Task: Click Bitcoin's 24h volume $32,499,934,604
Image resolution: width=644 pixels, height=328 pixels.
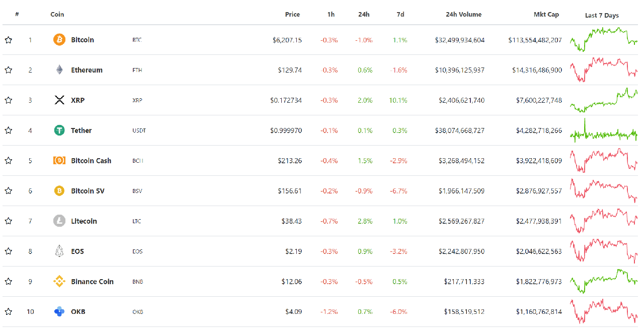Action: [x=460, y=40]
